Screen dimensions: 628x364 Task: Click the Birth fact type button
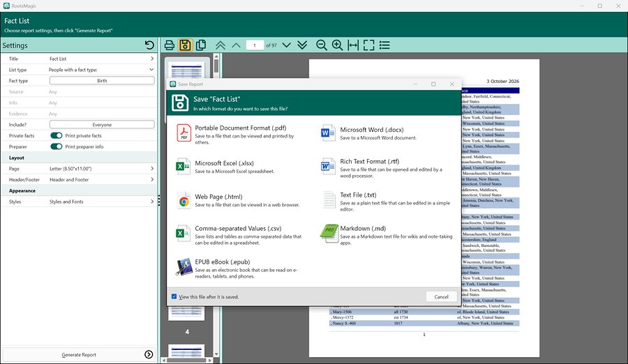click(x=102, y=80)
